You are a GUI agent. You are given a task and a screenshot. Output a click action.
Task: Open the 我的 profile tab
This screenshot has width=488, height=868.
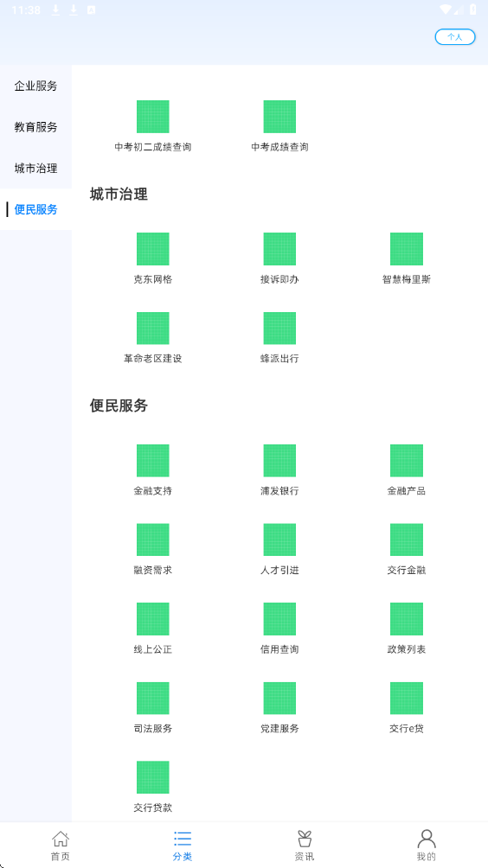(x=427, y=846)
